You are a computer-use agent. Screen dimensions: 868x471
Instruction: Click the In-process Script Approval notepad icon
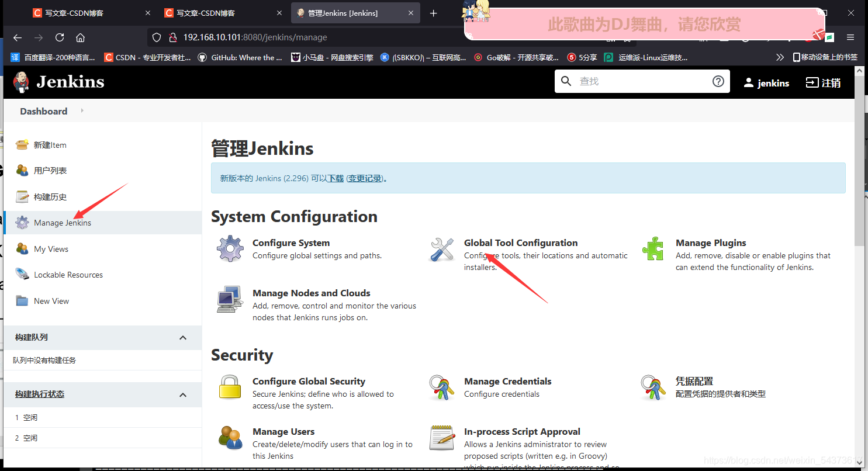442,438
